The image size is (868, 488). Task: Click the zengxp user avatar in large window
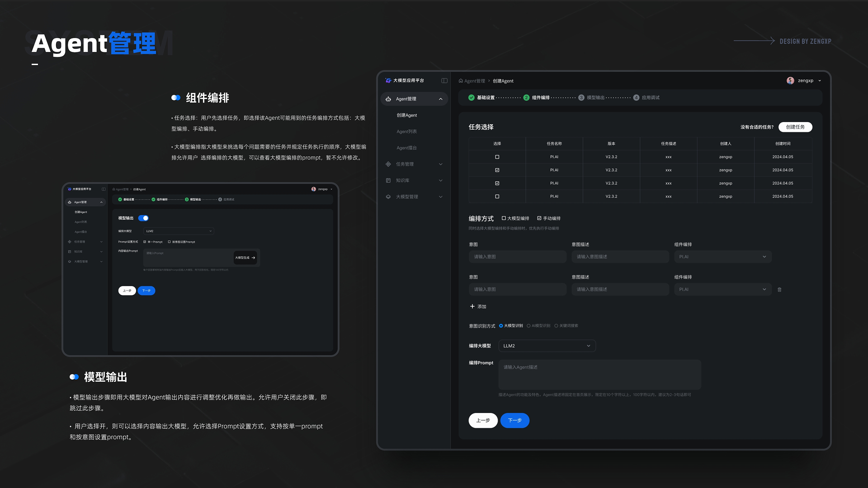(x=790, y=80)
